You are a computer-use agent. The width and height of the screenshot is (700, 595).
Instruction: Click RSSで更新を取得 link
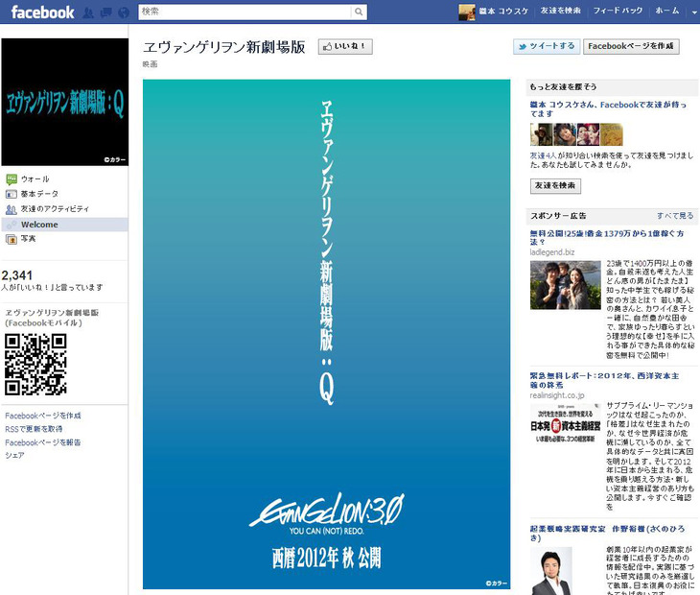(34, 429)
